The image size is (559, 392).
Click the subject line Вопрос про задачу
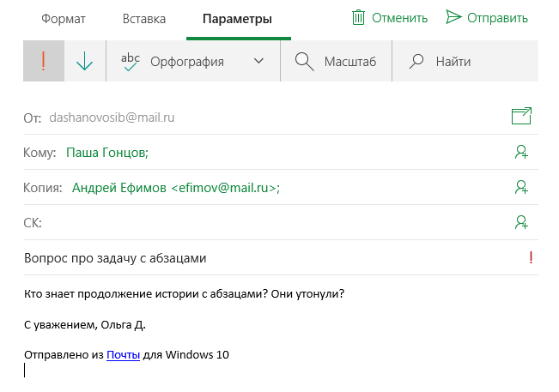(x=115, y=258)
